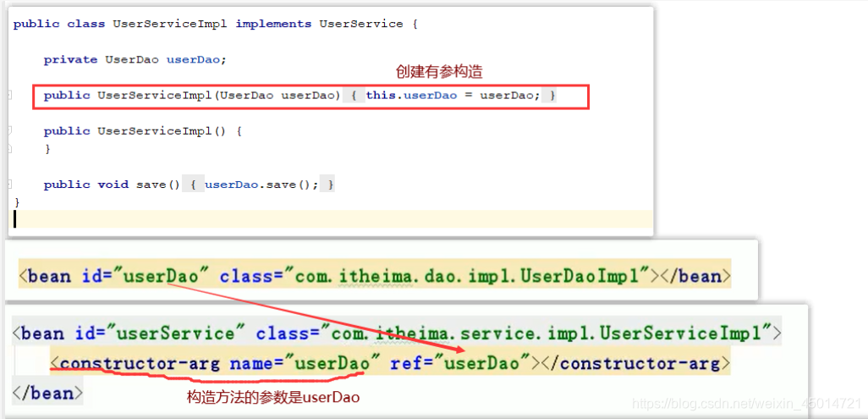Expand the fold marker beside the UserDao-parameter constructor
This screenshot has width=868, height=419.
[9, 96]
